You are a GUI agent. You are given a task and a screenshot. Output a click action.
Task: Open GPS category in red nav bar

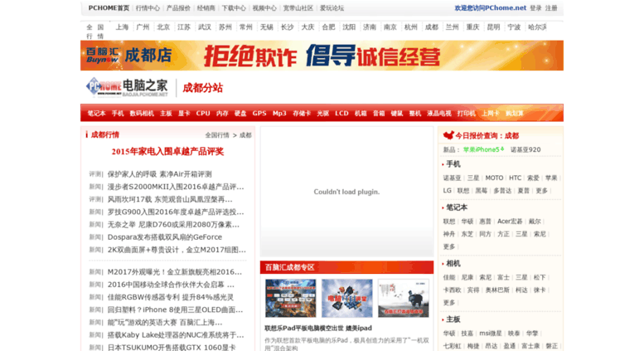point(259,114)
